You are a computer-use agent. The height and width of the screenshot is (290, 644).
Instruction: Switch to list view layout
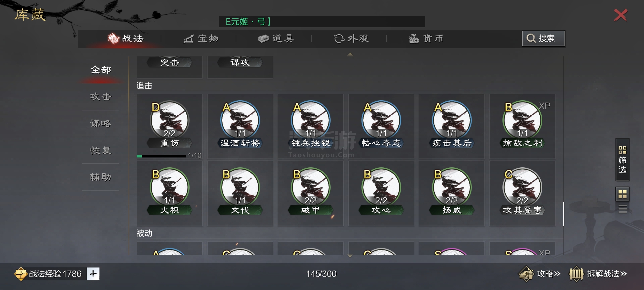[622, 209]
